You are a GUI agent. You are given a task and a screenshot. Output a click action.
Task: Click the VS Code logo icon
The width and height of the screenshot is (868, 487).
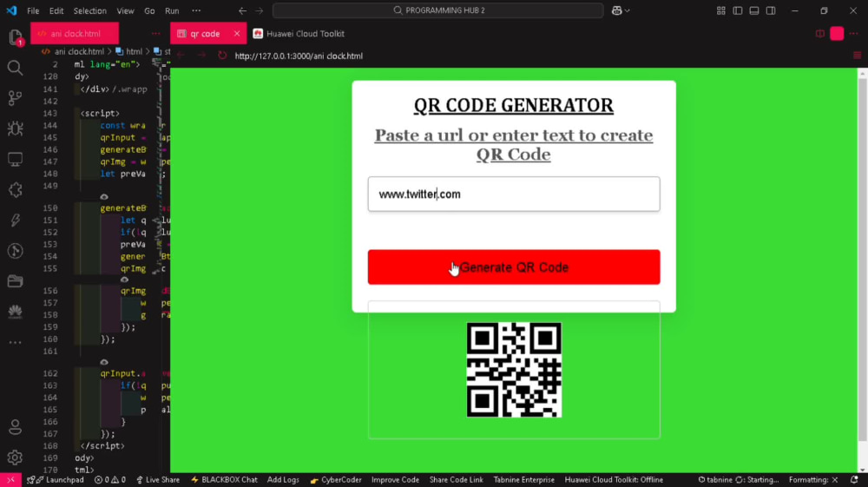(x=11, y=10)
